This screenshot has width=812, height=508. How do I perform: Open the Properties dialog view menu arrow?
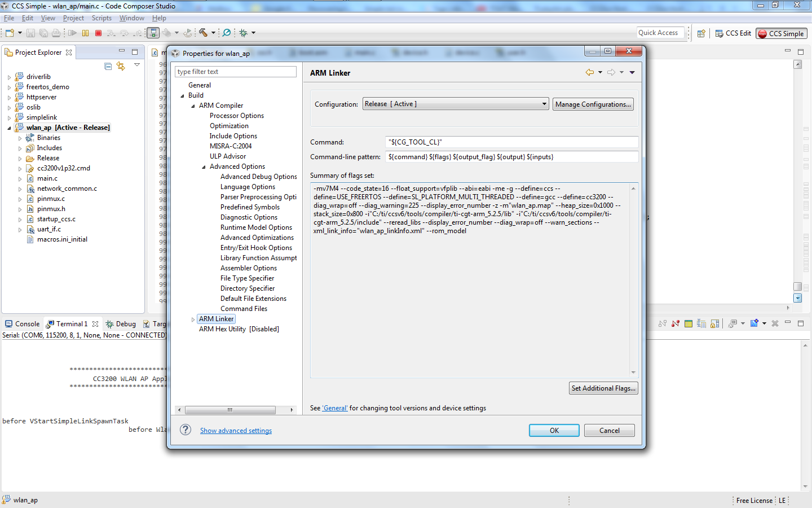pyautogui.click(x=632, y=72)
